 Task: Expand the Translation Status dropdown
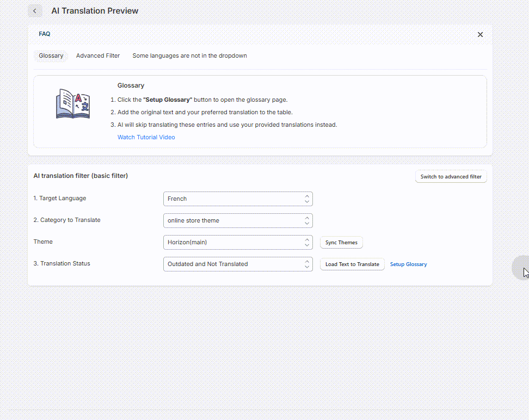click(238, 264)
